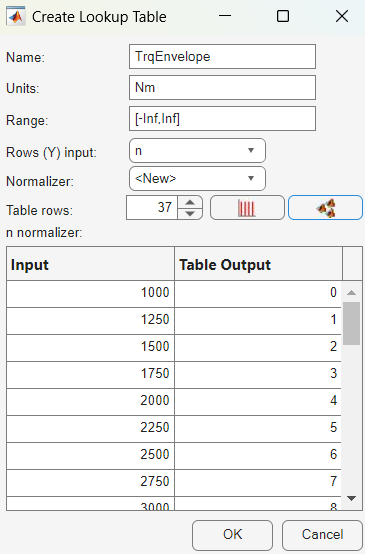Increase Table rows with up spinner arrow
365x554 pixels.
click(x=190, y=202)
